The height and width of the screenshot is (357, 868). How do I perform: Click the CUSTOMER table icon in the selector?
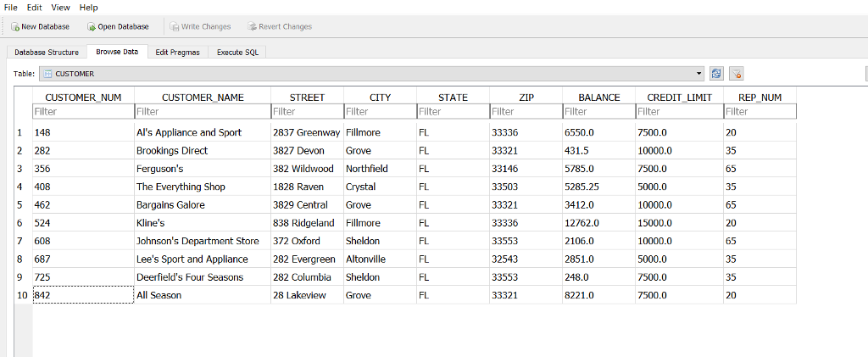click(x=47, y=74)
